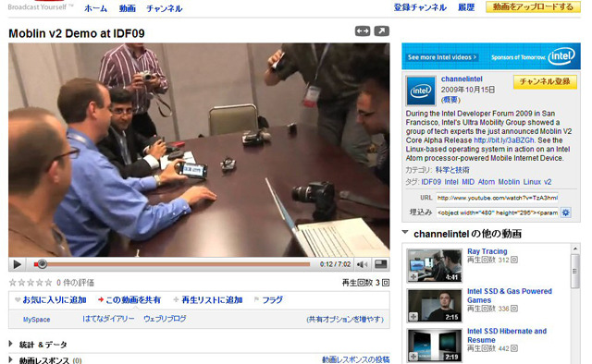This screenshot has height=364, width=592.
Task: Expand 動画レスポンス section
Action: pyautogui.click(x=45, y=360)
